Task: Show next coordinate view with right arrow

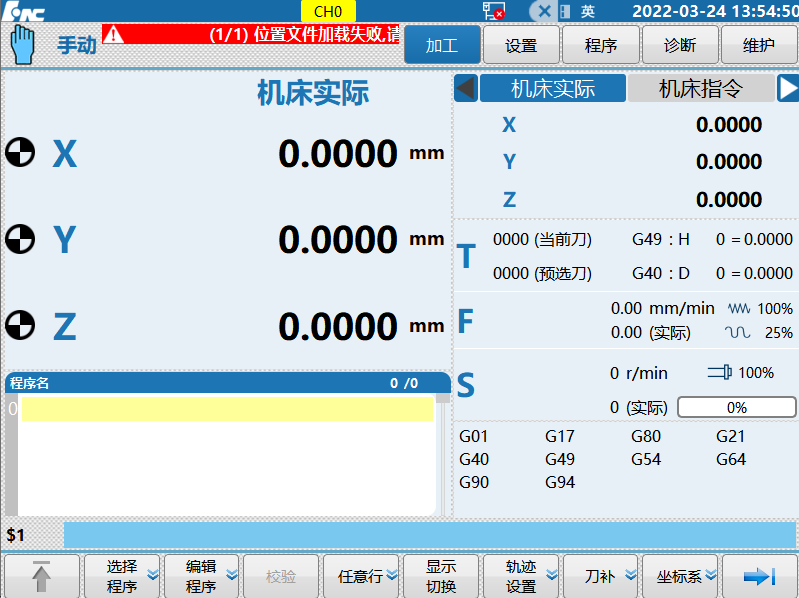Action: [x=788, y=89]
